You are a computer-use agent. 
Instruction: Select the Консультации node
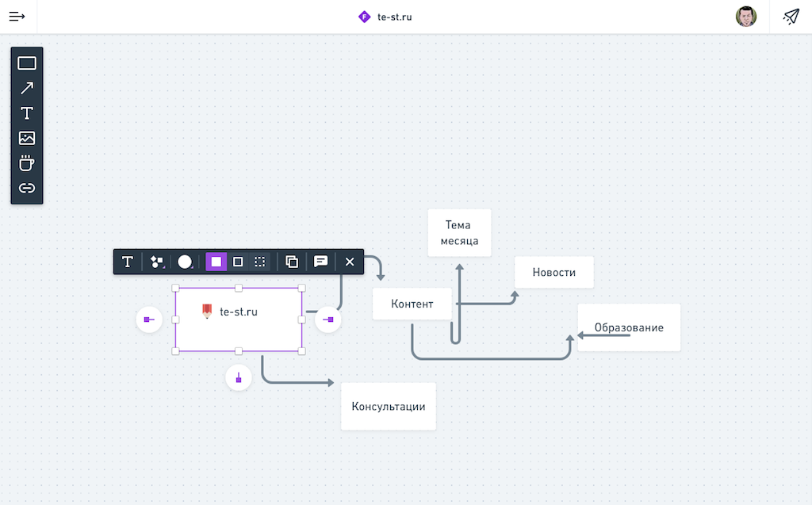click(389, 407)
